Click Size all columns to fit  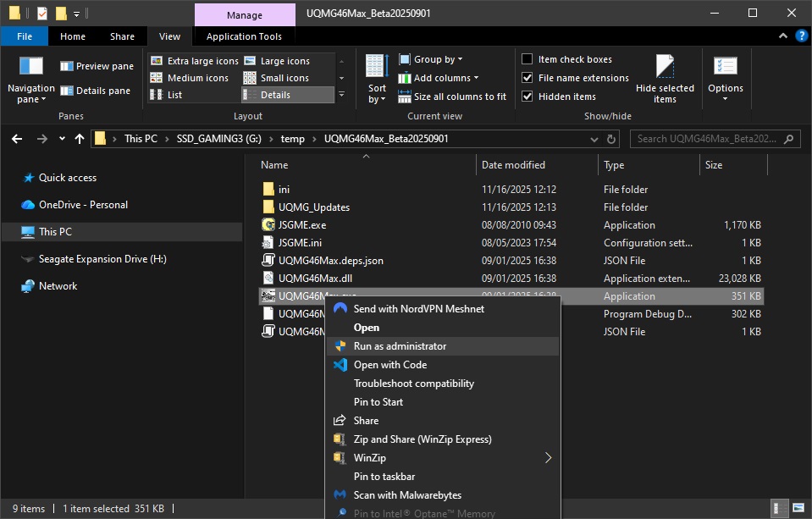pos(452,97)
